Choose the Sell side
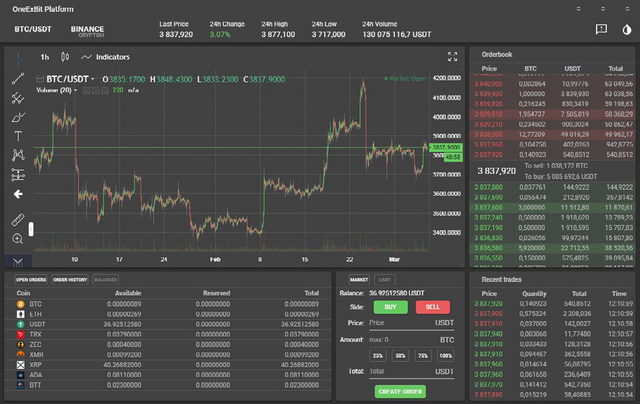The image size is (640, 404). click(x=433, y=307)
